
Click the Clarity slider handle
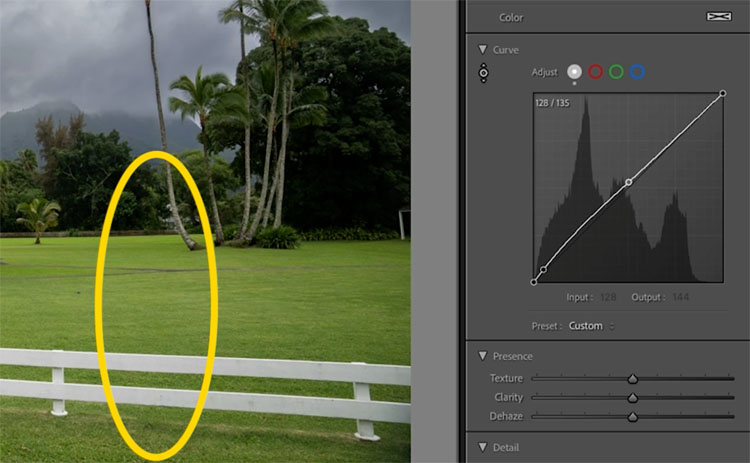(632, 397)
